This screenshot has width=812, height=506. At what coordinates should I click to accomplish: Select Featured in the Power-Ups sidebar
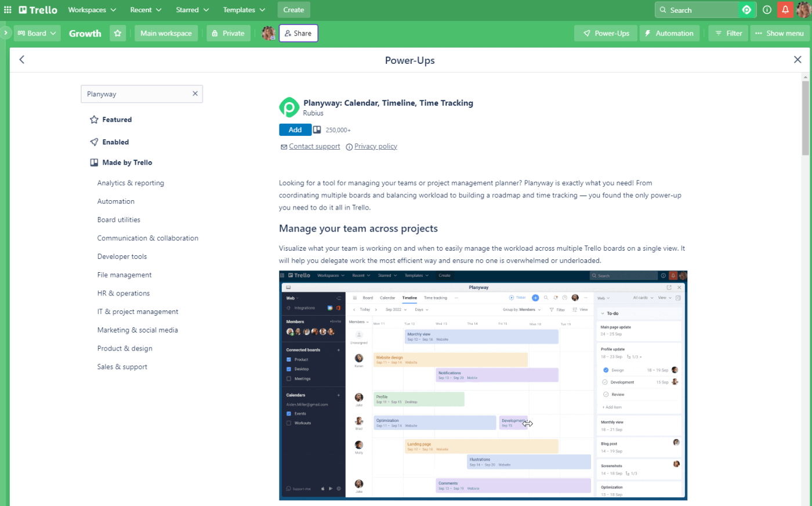coord(117,119)
